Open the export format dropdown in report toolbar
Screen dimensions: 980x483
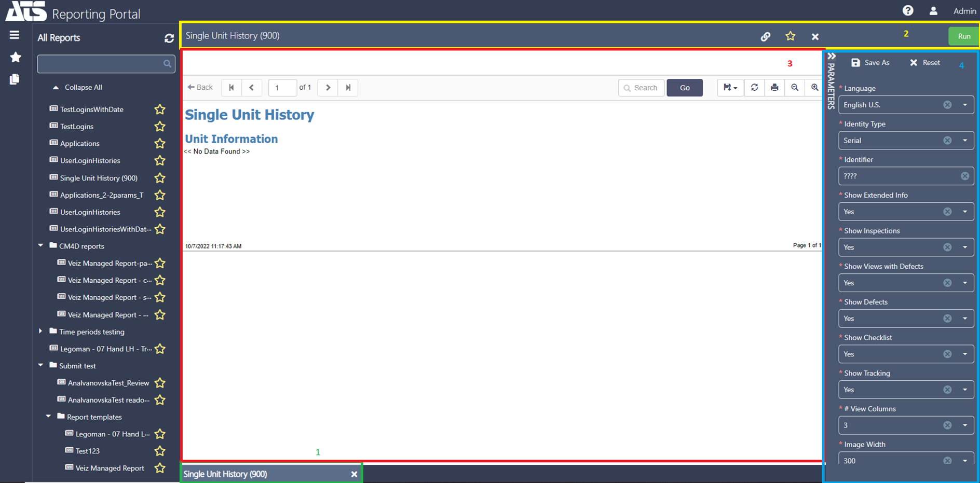pos(730,87)
